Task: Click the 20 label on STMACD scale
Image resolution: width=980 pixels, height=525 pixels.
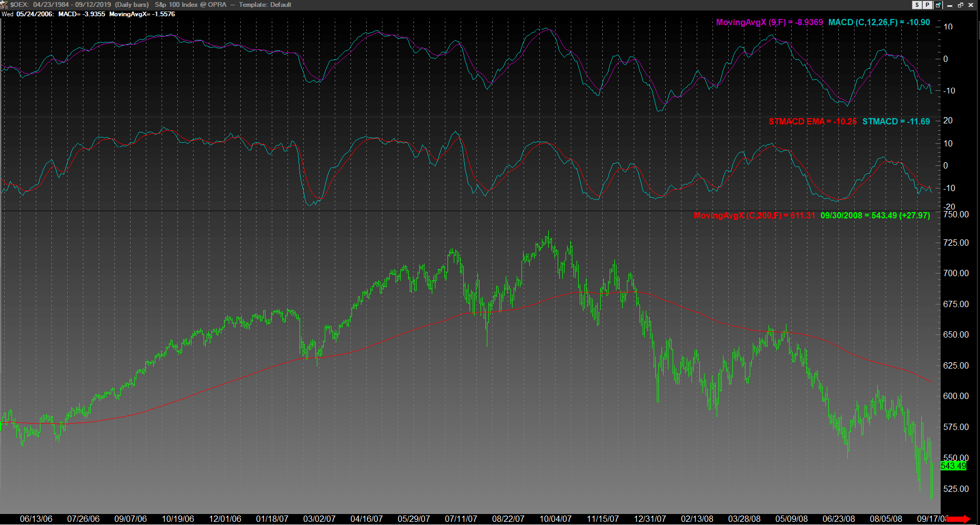Action: [948, 120]
